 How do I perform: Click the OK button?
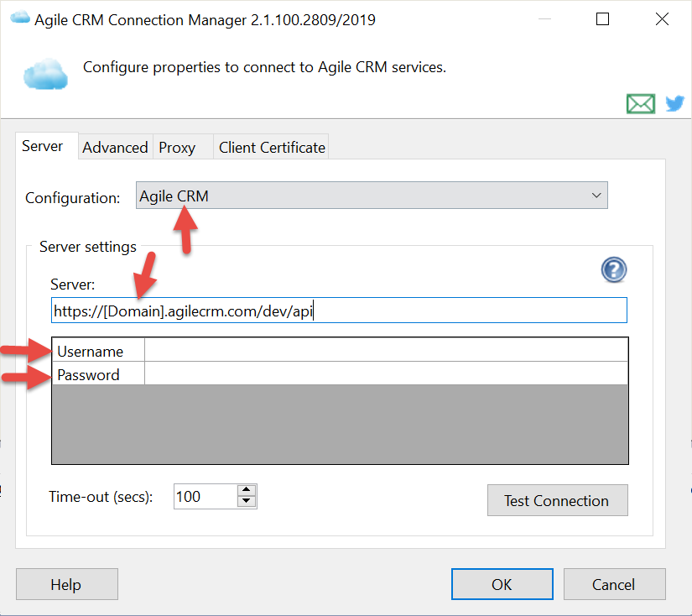(x=502, y=584)
